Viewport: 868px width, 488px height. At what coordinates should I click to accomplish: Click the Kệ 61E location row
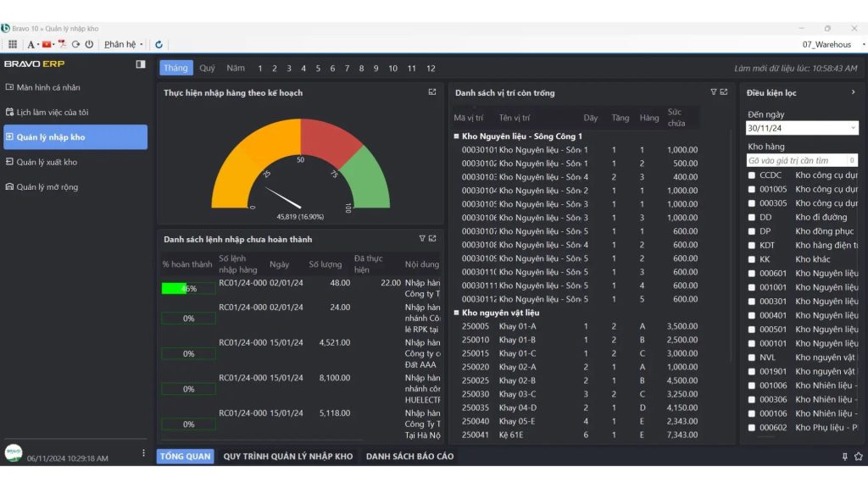[x=578, y=435]
